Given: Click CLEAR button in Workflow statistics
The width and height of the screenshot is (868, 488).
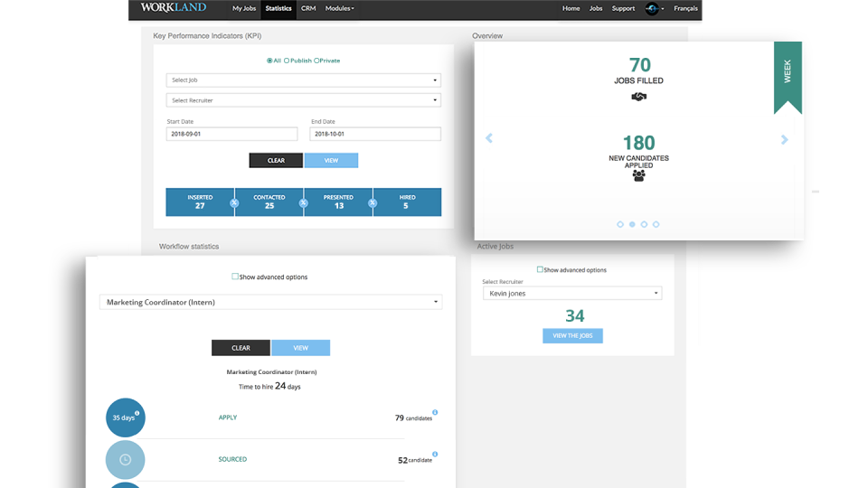Looking at the screenshot, I should click(x=241, y=348).
